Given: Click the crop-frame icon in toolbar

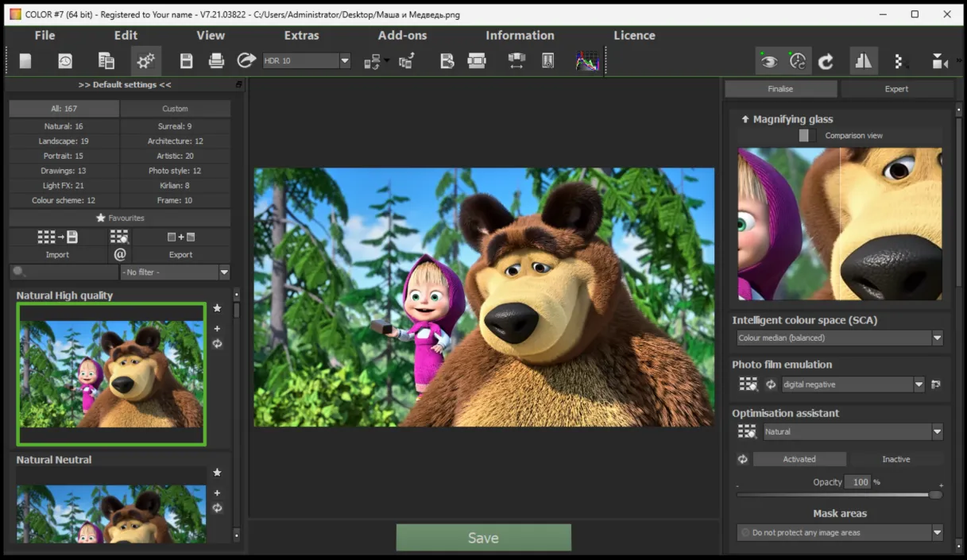Looking at the screenshot, I should pyautogui.click(x=477, y=61).
